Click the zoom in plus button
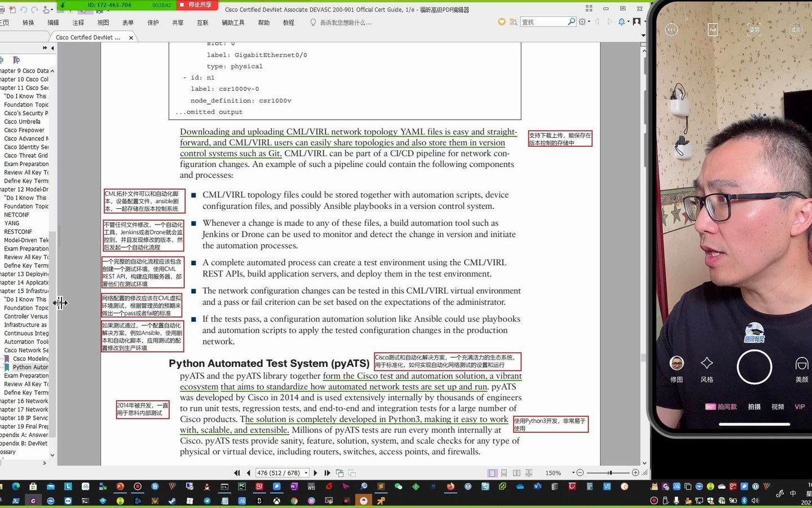The width and height of the screenshot is (812, 508). tap(636, 472)
